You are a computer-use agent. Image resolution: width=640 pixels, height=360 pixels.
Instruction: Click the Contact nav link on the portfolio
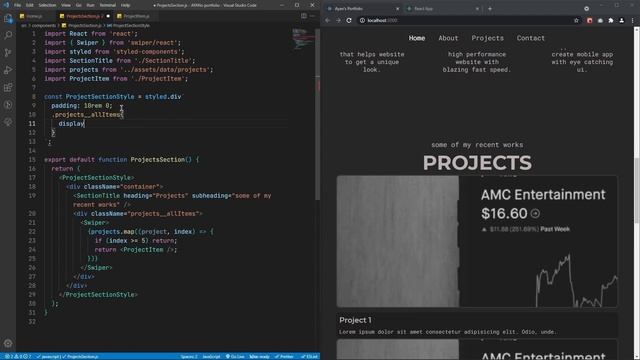(x=531, y=38)
